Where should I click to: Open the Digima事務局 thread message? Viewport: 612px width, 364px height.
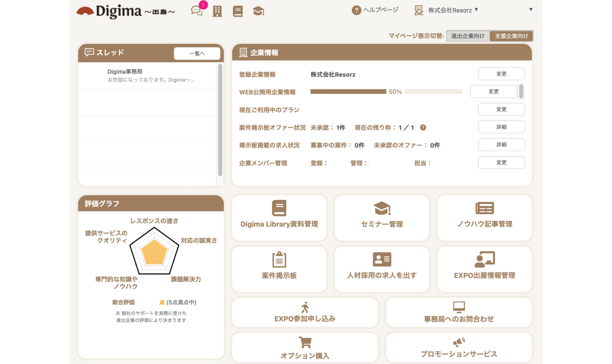[147, 76]
